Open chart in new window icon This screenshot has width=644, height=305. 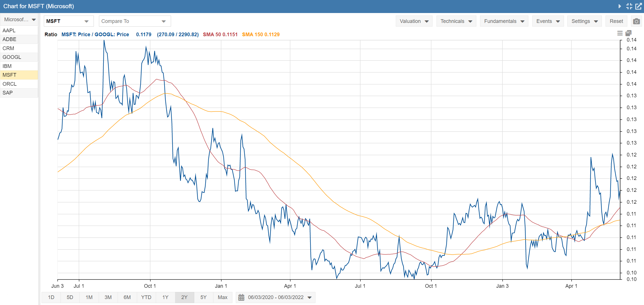click(638, 6)
